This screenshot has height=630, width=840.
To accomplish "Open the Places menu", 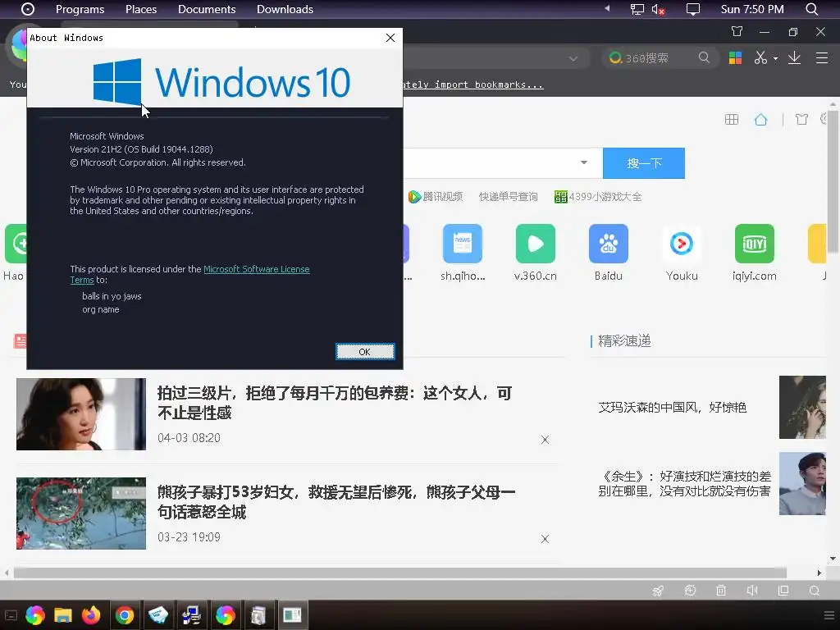I will (141, 9).
